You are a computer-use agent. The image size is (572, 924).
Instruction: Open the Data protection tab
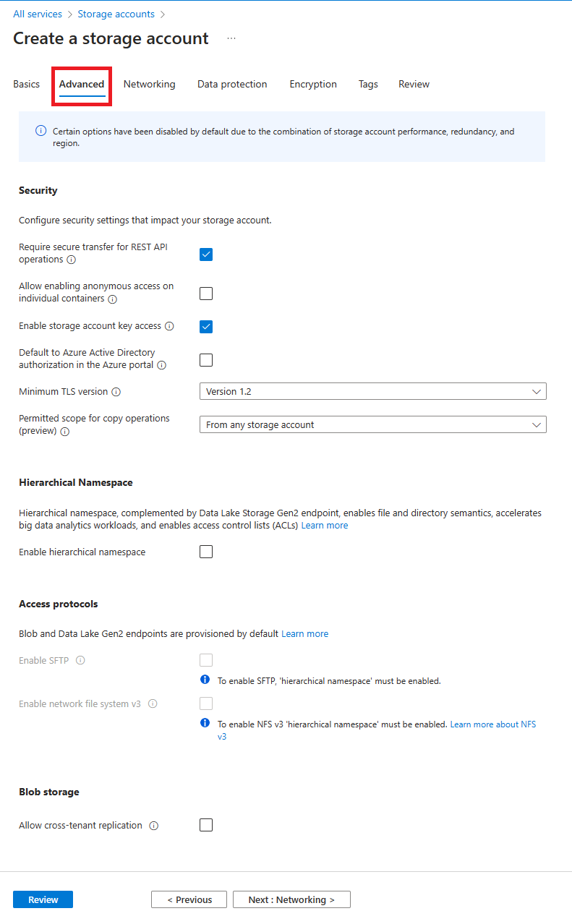click(x=232, y=85)
